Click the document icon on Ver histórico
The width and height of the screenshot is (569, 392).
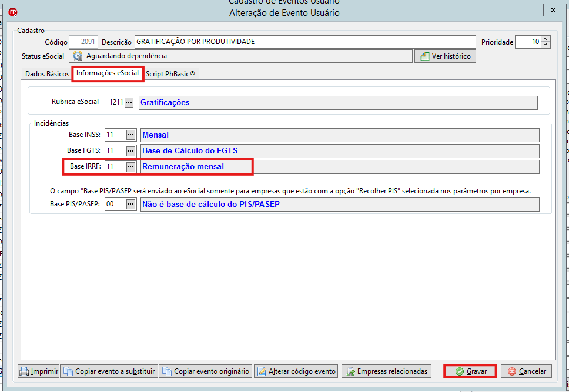[x=424, y=56]
